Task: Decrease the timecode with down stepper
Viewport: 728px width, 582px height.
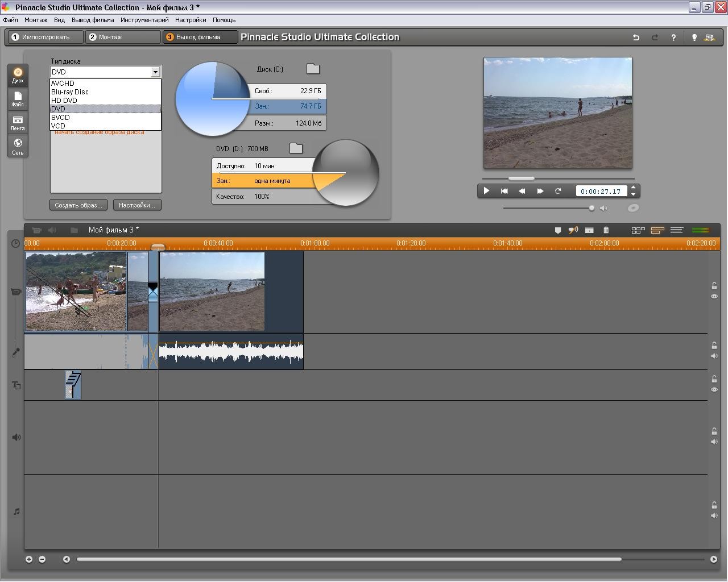Action: [634, 194]
